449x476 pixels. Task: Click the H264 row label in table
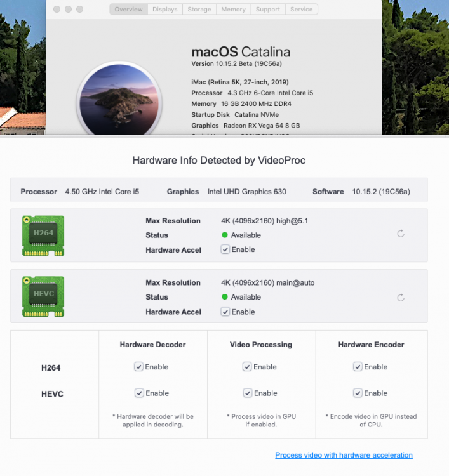coord(51,368)
